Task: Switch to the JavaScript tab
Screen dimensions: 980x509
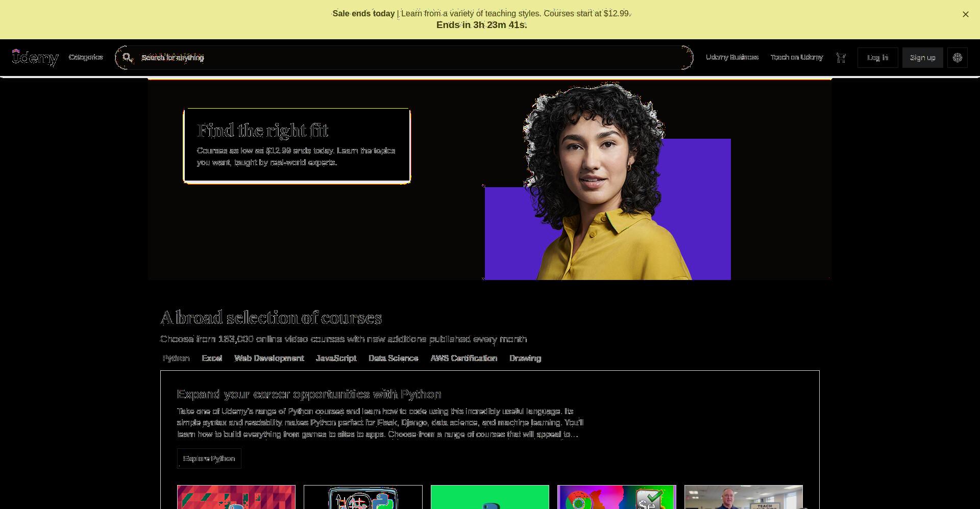Action: click(336, 358)
